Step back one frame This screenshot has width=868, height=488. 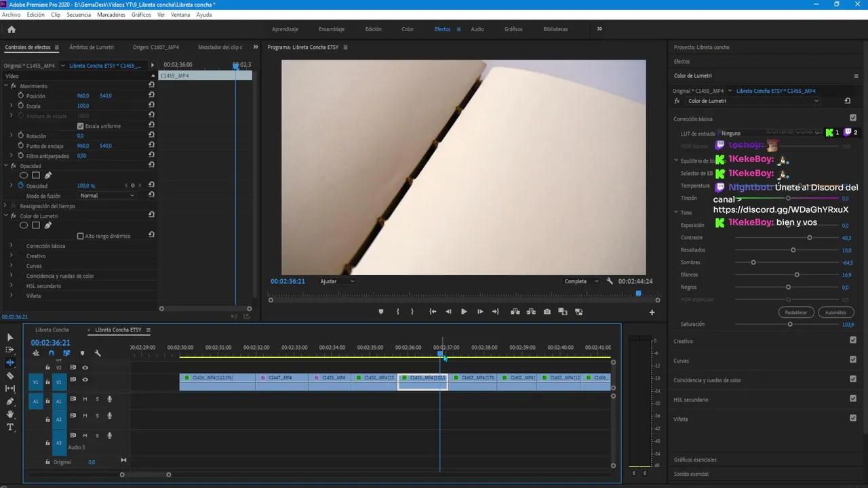point(448,312)
